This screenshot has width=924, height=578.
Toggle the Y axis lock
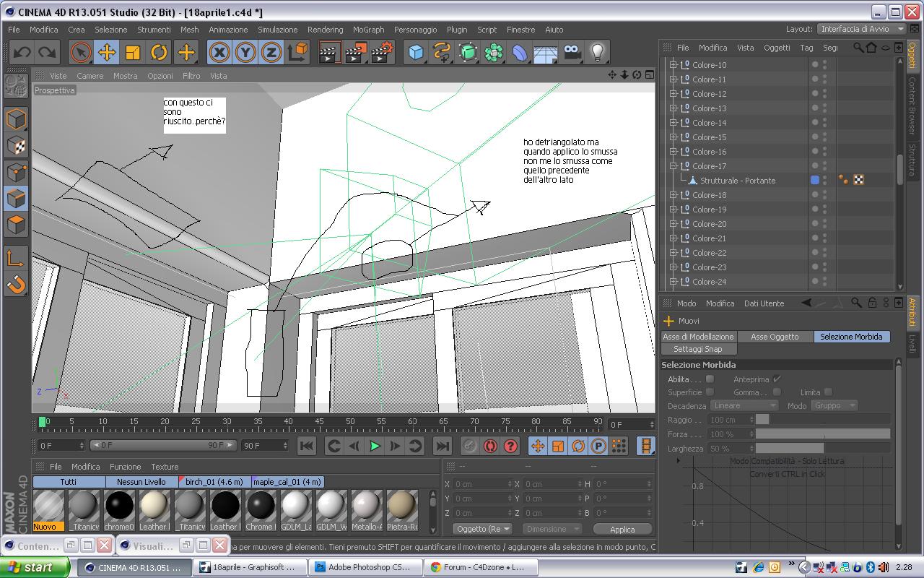coord(245,52)
